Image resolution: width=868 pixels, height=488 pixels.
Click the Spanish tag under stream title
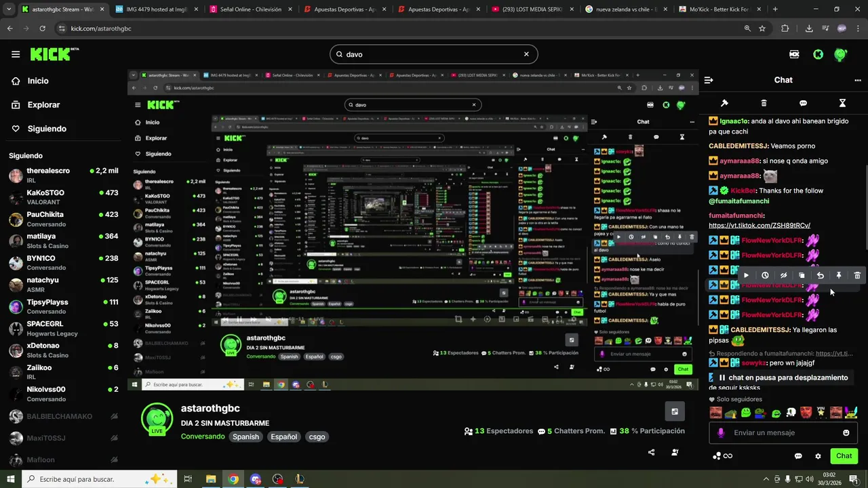pos(245,436)
